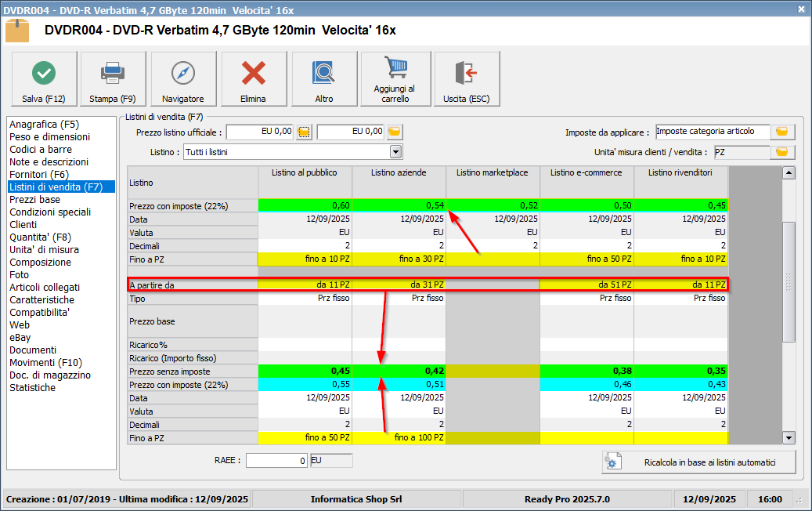Click the calculator icon beside first official price
This screenshot has width=812, height=511.
[304, 132]
